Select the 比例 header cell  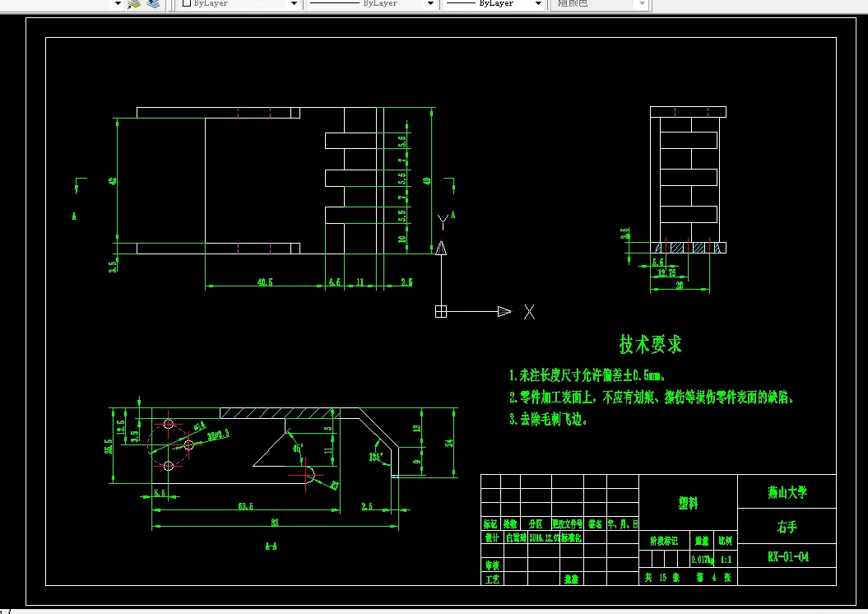click(x=726, y=541)
